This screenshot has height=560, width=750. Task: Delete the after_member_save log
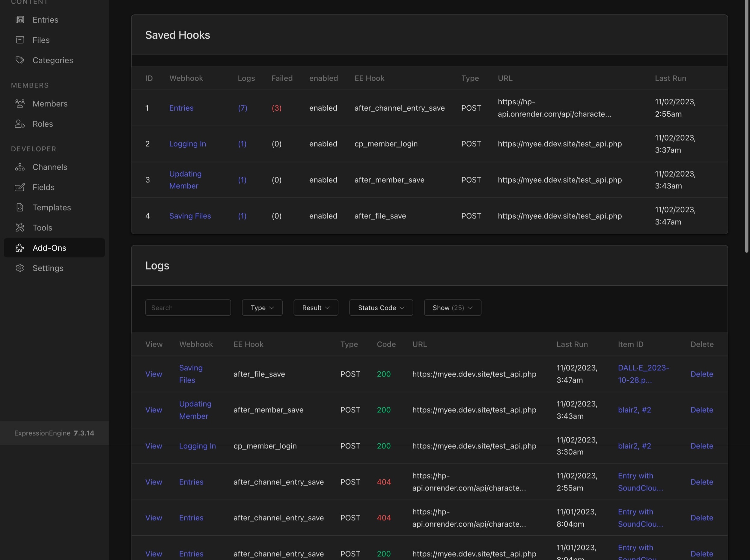coord(702,410)
